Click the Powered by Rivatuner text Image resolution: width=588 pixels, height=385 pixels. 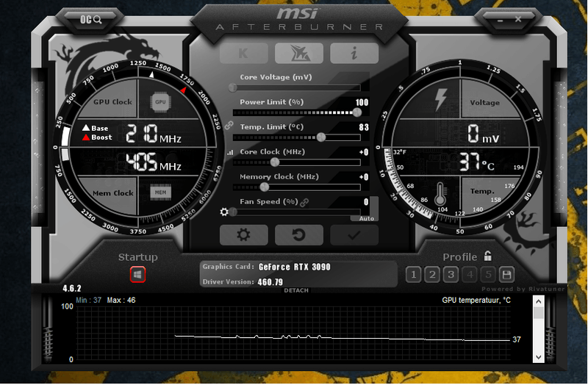click(523, 289)
